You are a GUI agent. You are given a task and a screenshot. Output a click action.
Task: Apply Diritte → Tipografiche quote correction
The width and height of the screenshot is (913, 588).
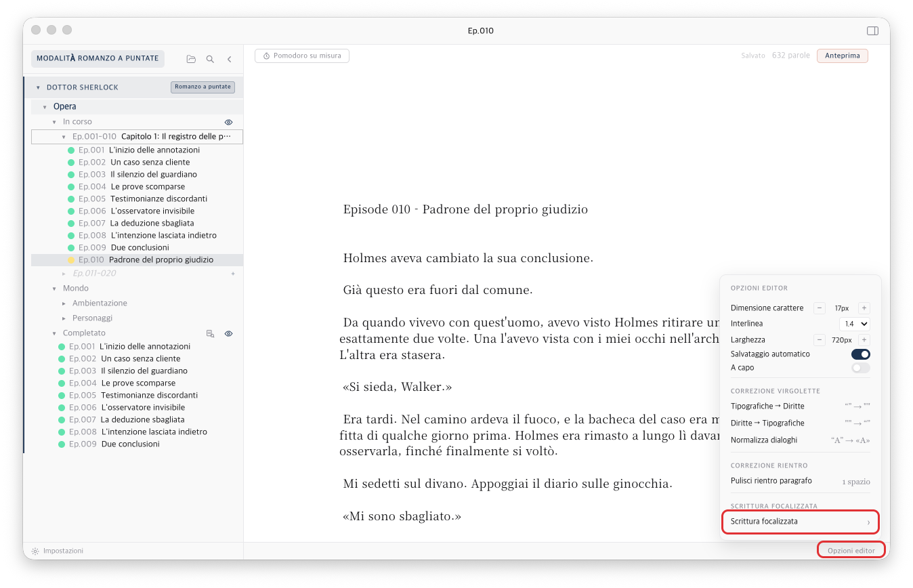pos(801,423)
